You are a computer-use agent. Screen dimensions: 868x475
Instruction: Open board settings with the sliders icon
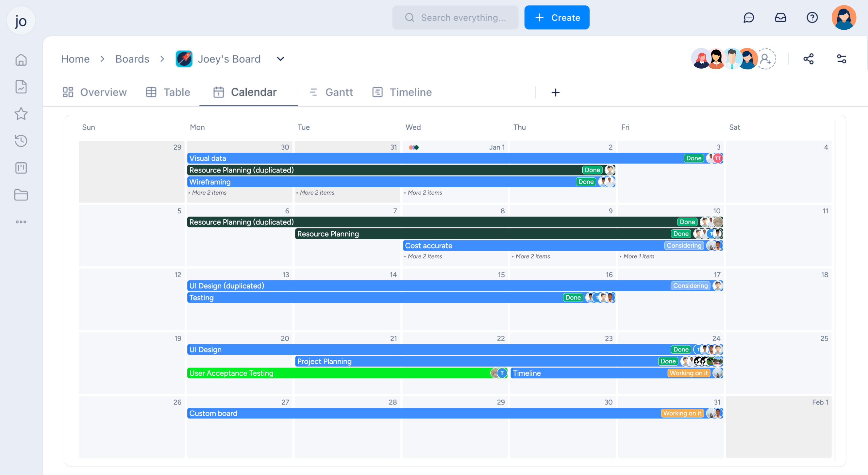click(842, 58)
